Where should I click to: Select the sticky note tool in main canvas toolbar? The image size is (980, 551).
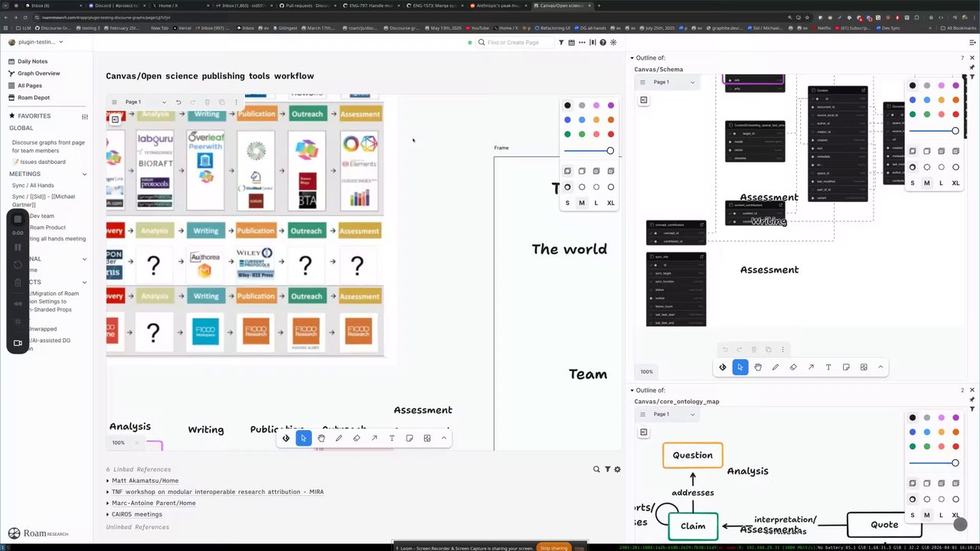click(409, 439)
